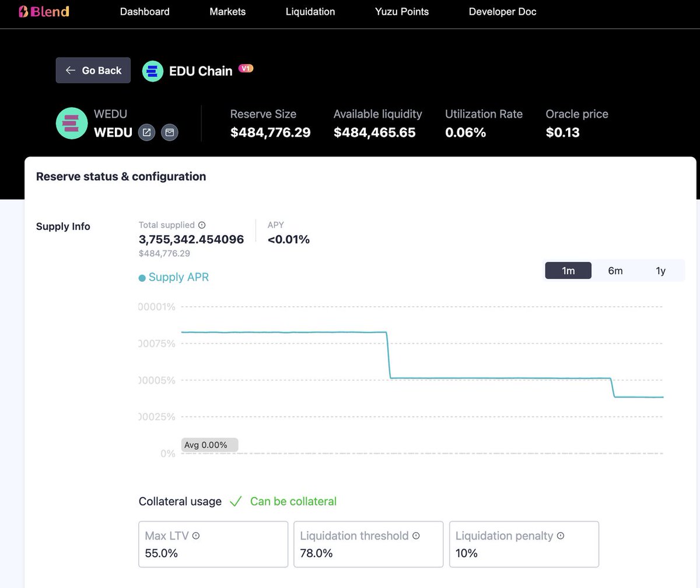Click the Liquidation threshold 78.0% box
The width and height of the screenshot is (700, 588).
(x=369, y=544)
